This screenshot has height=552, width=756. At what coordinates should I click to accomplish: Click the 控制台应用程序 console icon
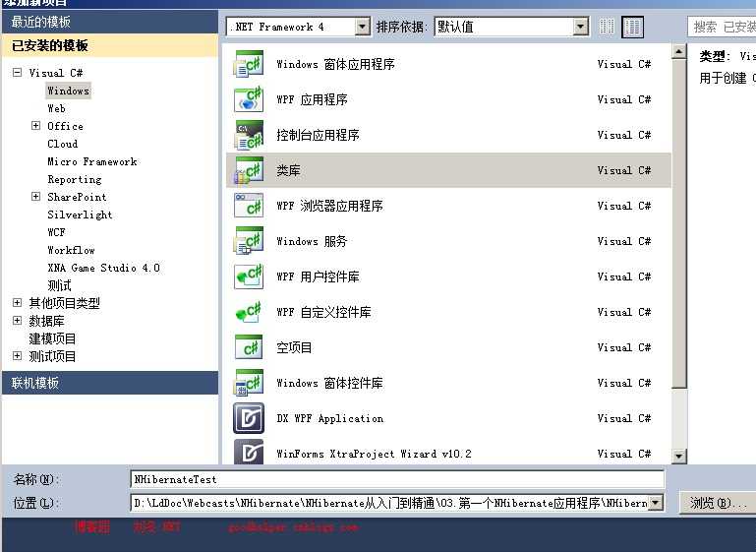[x=249, y=135]
